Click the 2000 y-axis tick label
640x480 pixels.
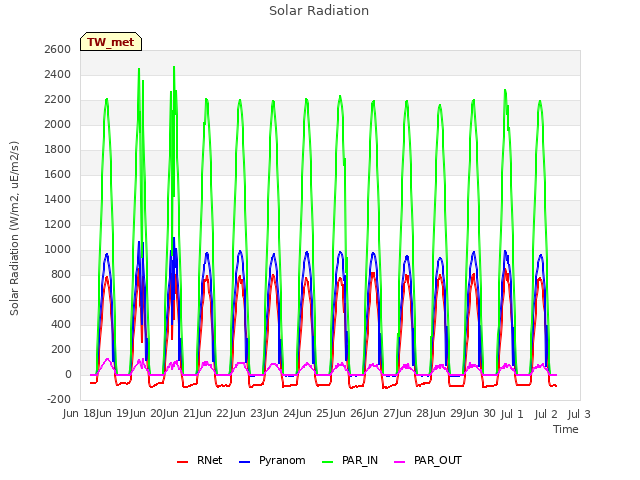[x=58, y=124]
